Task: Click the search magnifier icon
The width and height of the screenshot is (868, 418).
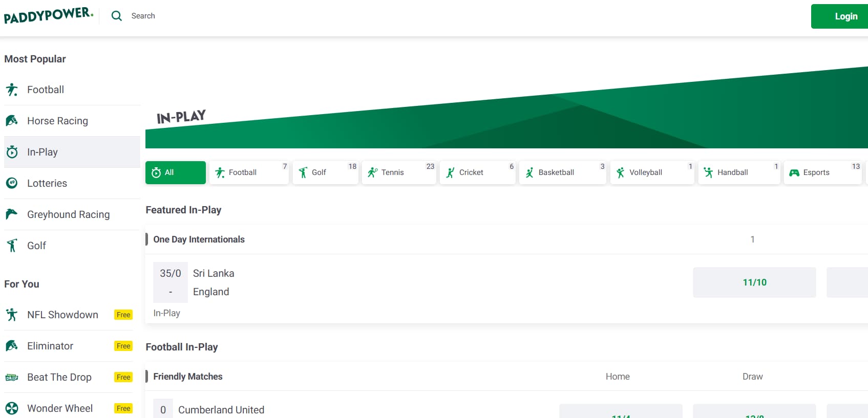Action: (117, 16)
